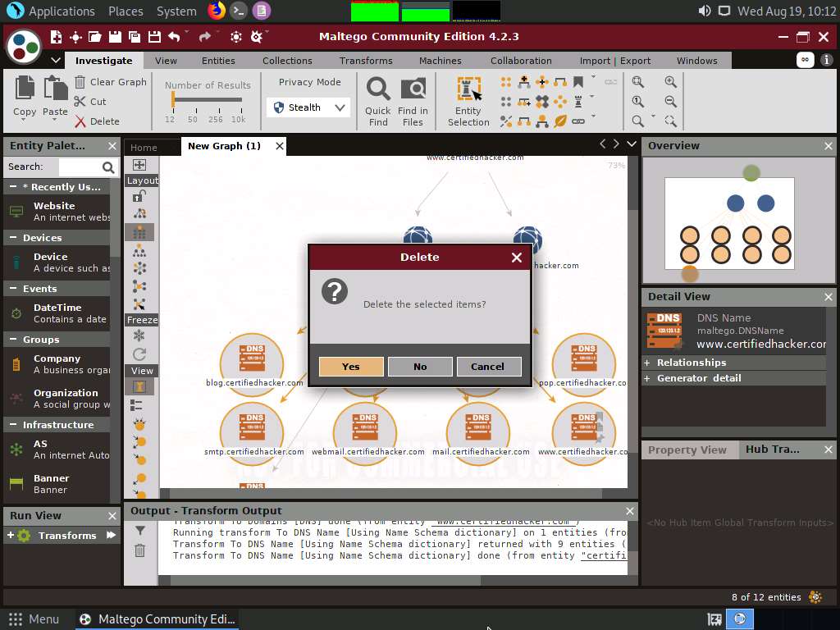Toggle the fit-to-window icon atop graph sidebar

pyautogui.click(x=139, y=164)
